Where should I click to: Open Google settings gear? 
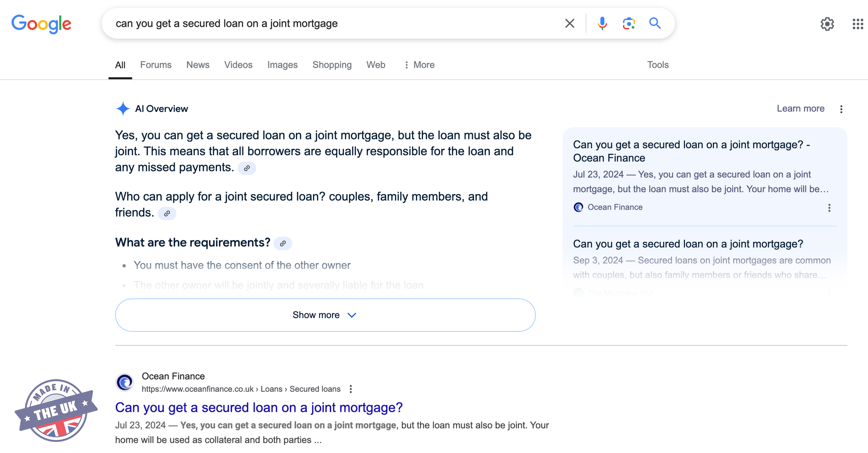tap(827, 24)
